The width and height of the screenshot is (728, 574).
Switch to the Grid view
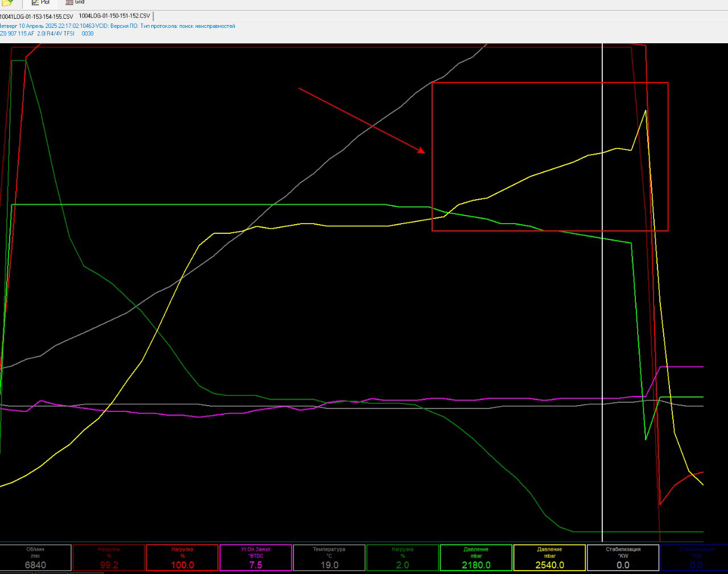pos(75,2)
